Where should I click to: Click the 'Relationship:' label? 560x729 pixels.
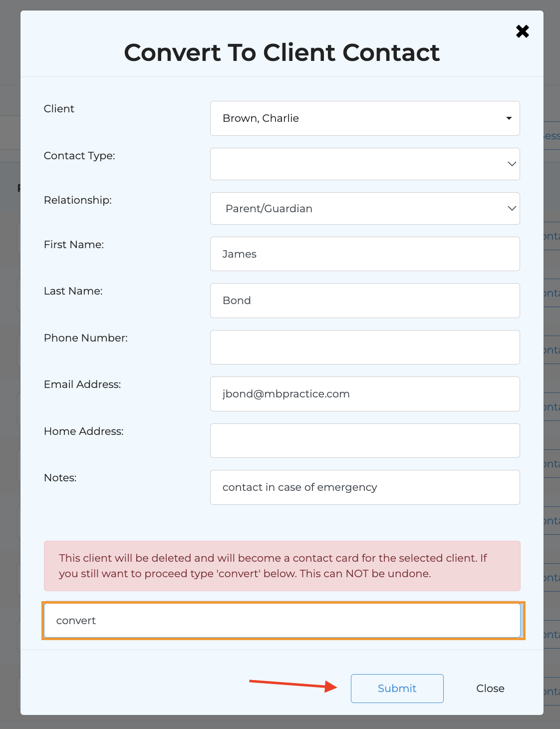[x=78, y=200]
